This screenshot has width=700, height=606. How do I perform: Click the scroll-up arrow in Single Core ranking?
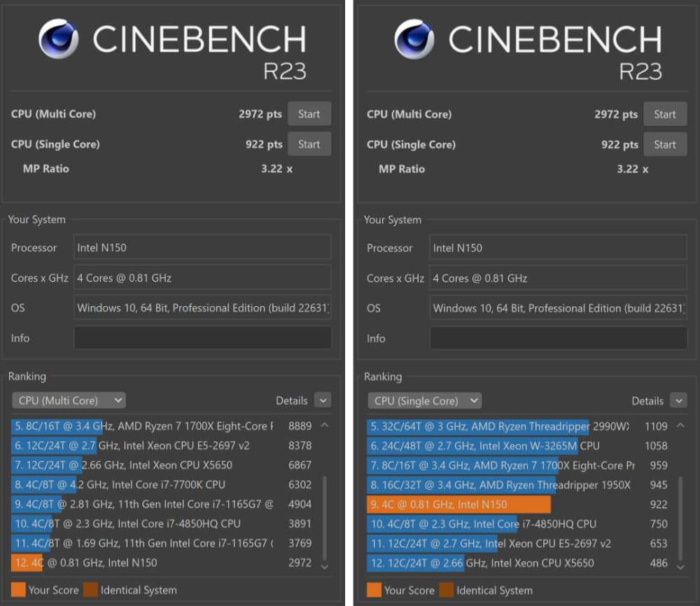pos(679,425)
